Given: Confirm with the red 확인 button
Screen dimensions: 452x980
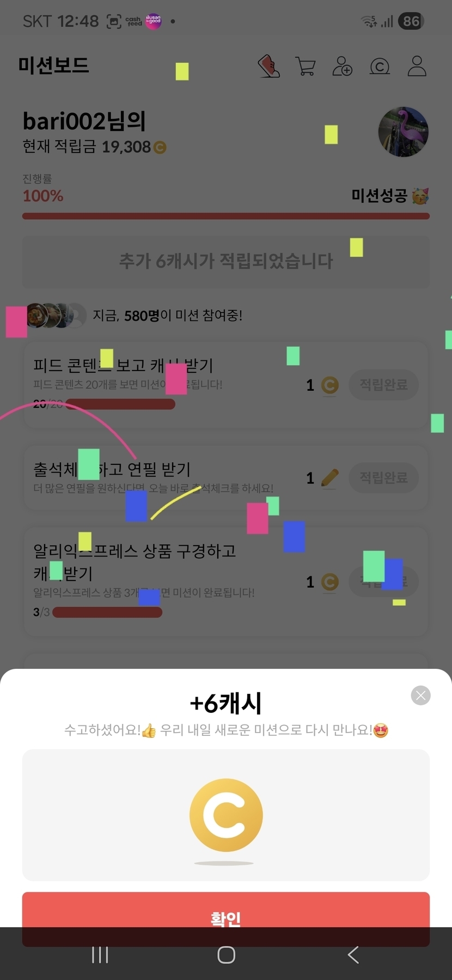Looking at the screenshot, I should (x=226, y=919).
